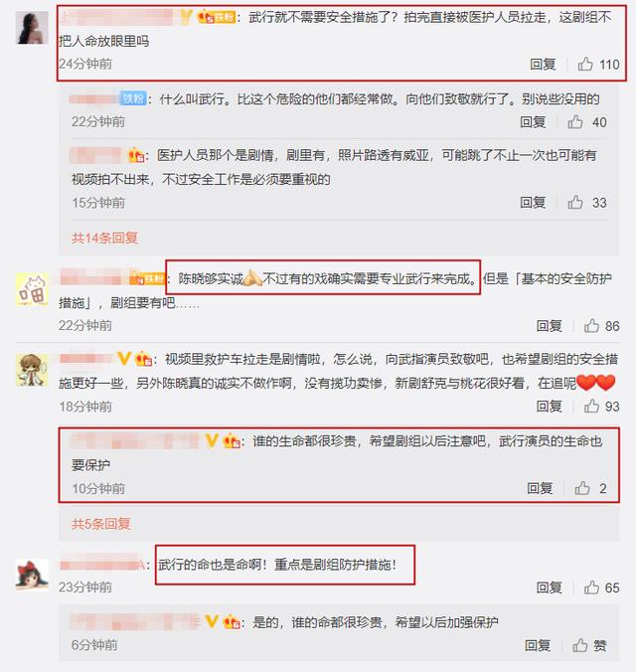Open the cat avatar commenter's profile
The image size is (636, 672).
[32, 290]
